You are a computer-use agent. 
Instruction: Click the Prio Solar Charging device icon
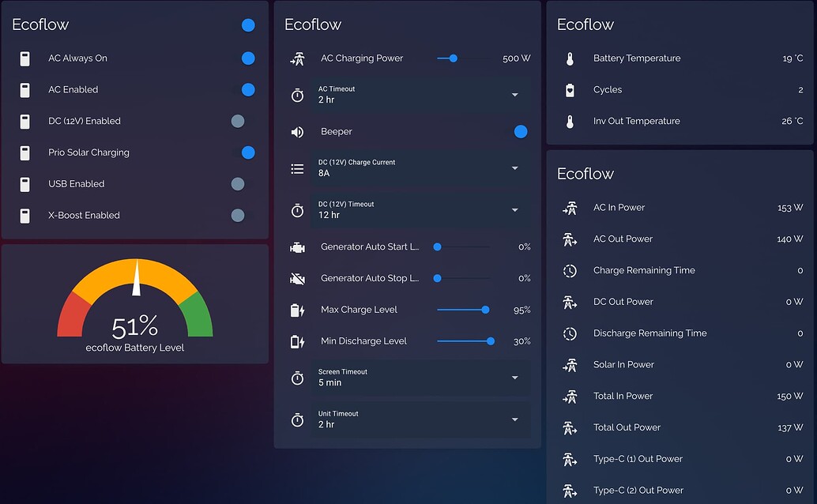(x=24, y=152)
